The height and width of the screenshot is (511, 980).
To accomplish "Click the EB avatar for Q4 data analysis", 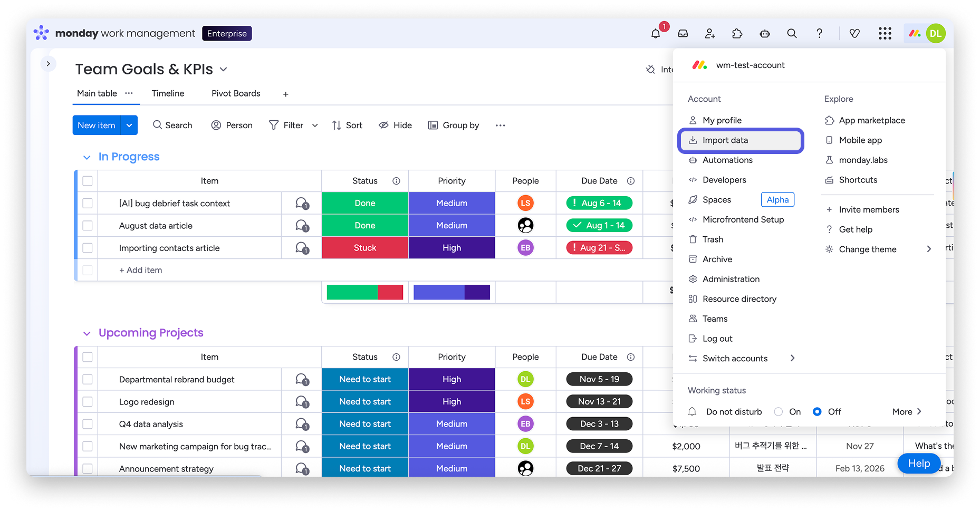I will [525, 424].
